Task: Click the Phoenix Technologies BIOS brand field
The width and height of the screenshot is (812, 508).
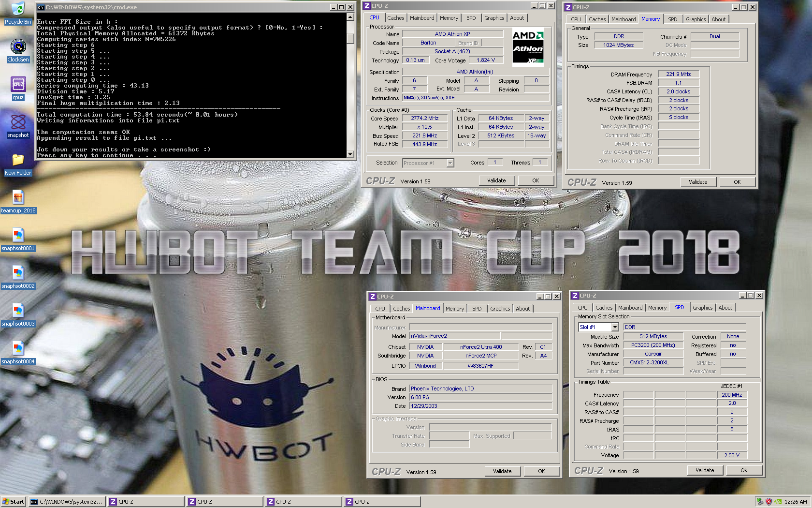Action: click(480, 388)
